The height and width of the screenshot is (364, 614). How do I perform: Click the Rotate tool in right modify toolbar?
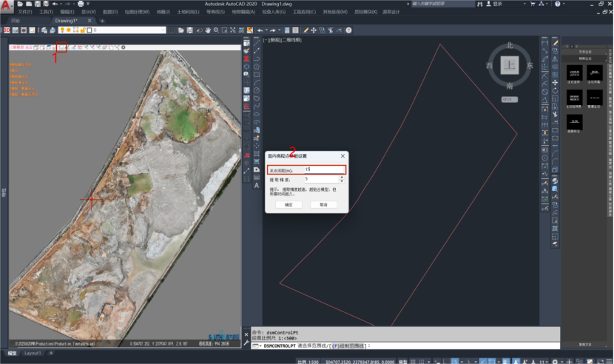click(x=555, y=90)
